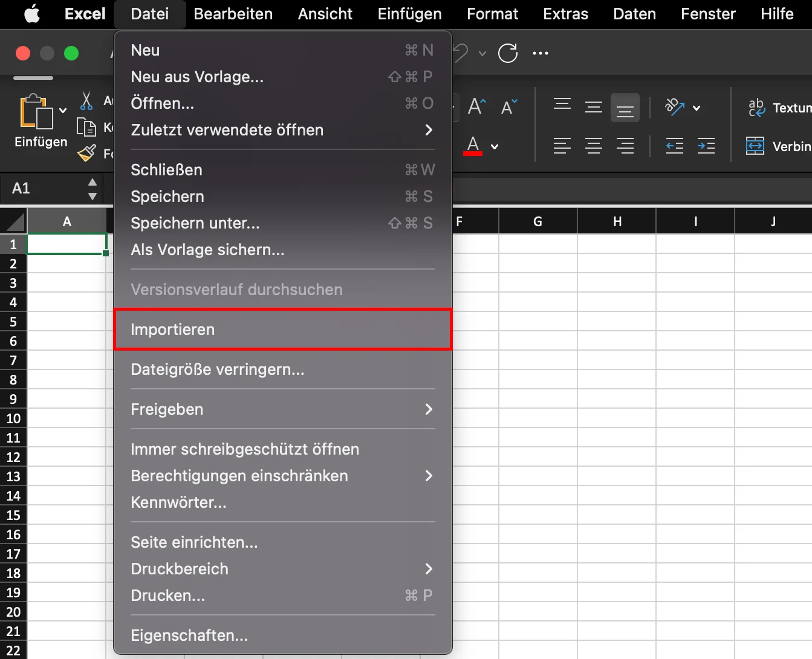Image resolution: width=812 pixels, height=659 pixels.
Task: Click the text wrap icon
Action: (x=756, y=108)
